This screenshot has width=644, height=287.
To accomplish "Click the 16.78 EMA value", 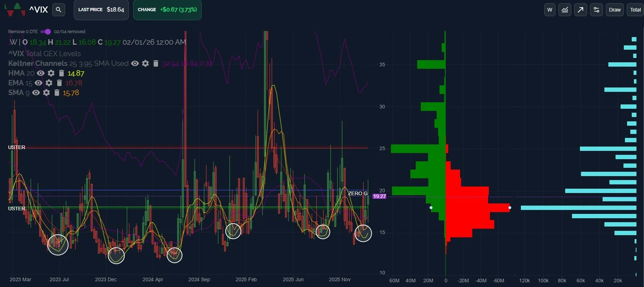I will (74, 83).
